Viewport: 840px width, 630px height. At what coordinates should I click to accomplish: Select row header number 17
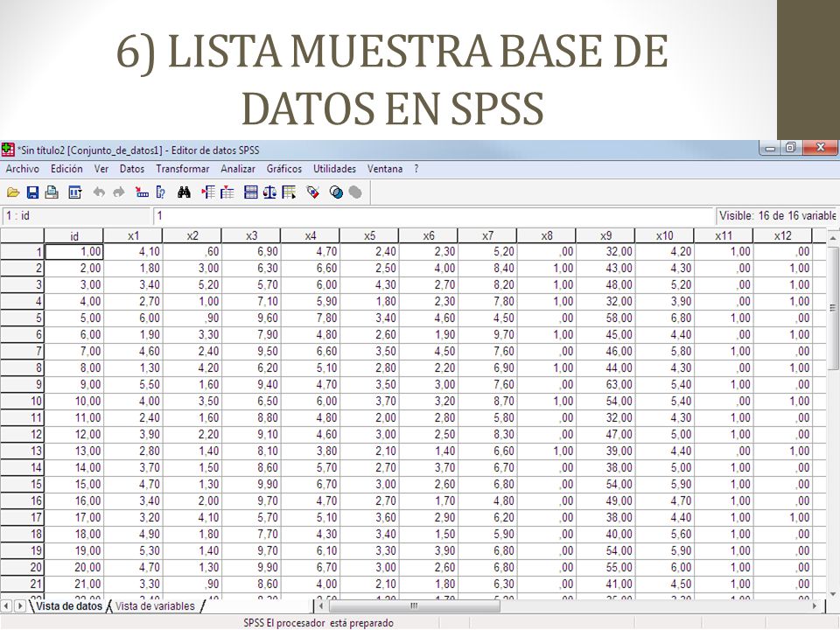22,517
